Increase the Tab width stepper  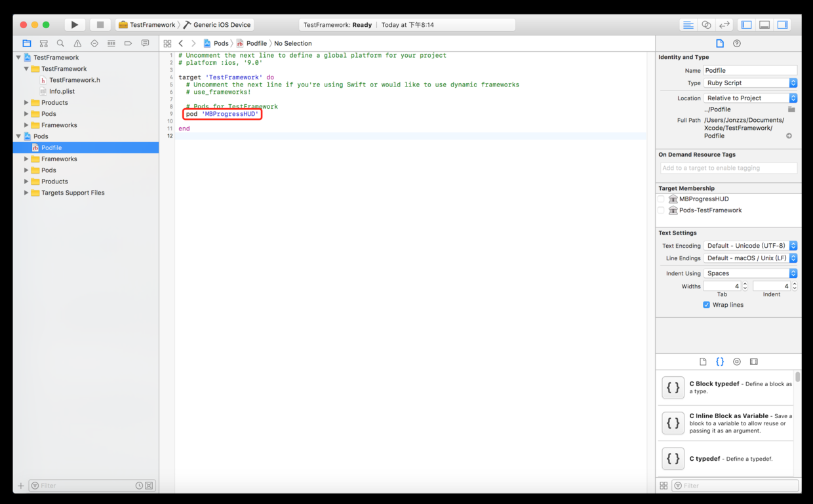[745, 284]
